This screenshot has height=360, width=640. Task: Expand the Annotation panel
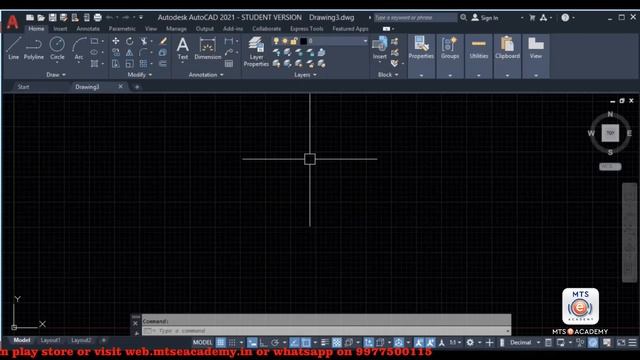(x=206, y=75)
